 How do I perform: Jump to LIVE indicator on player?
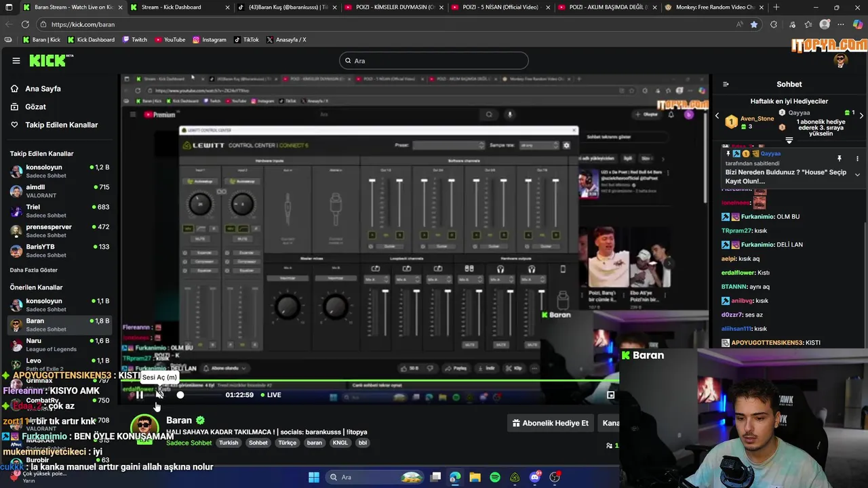[271, 395]
